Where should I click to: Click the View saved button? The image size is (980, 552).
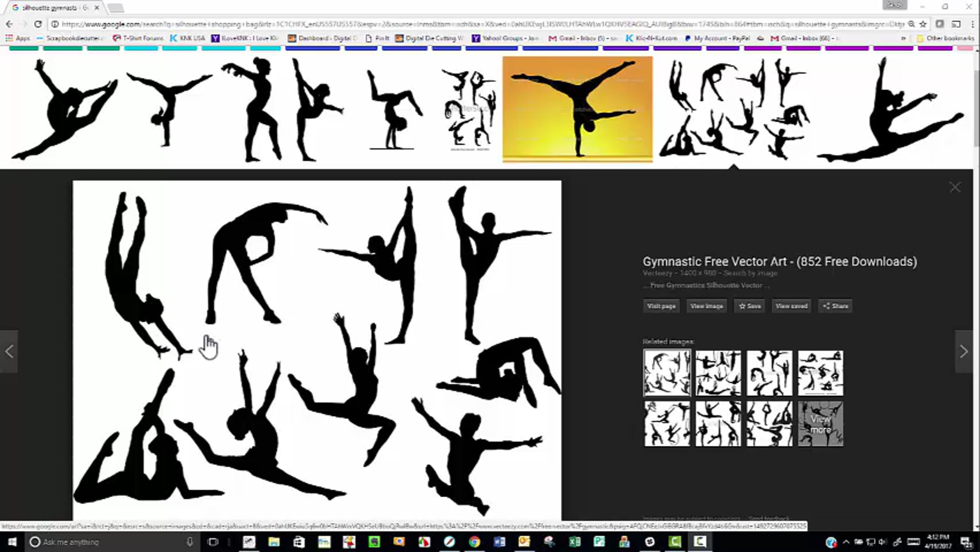(x=791, y=306)
